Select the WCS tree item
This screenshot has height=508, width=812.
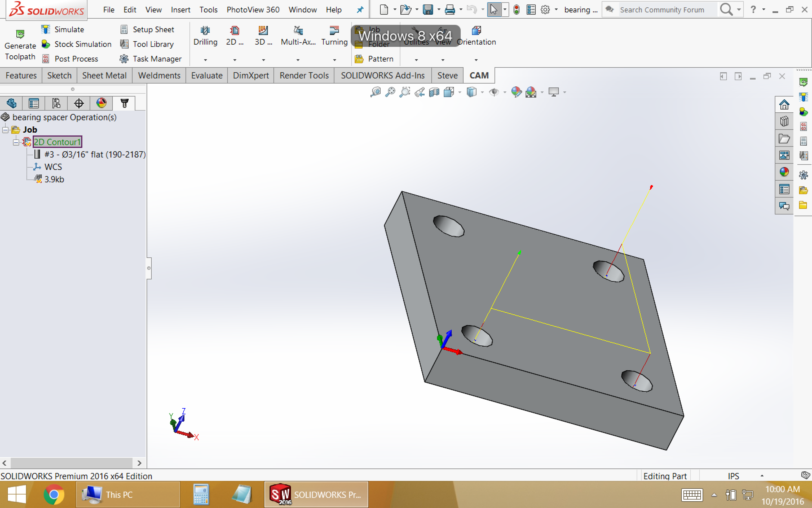[48, 167]
